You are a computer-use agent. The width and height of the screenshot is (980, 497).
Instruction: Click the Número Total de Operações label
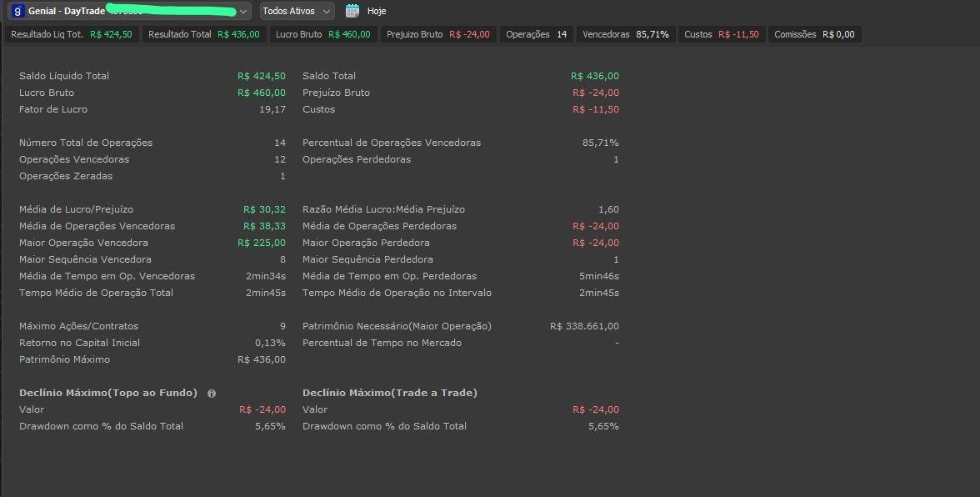pyautogui.click(x=87, y=143)
